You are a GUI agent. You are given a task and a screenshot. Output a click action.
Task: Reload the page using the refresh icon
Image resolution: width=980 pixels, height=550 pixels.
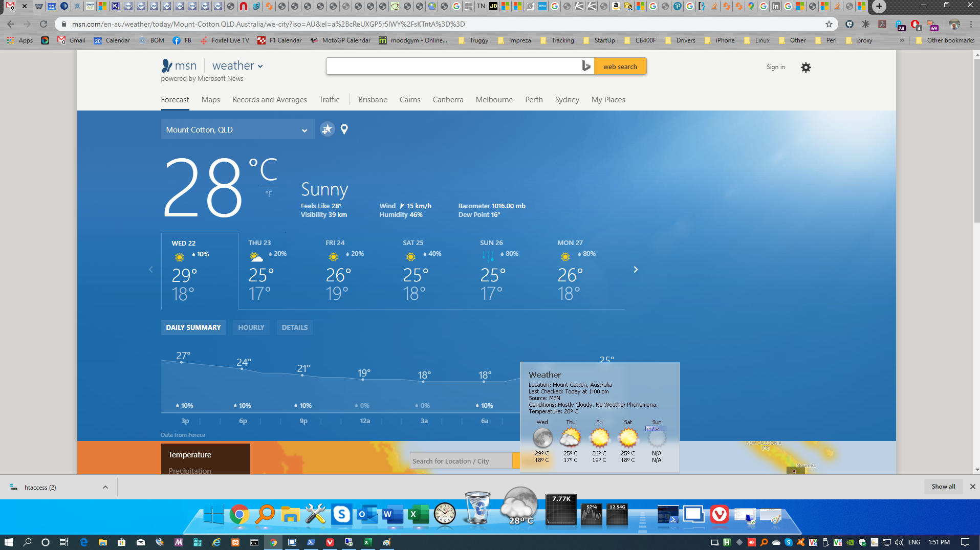[43, 24]
